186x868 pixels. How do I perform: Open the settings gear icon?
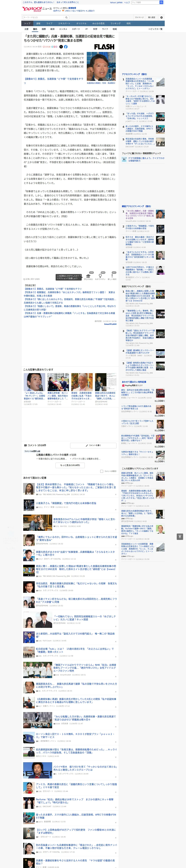(x=161, y=17)
